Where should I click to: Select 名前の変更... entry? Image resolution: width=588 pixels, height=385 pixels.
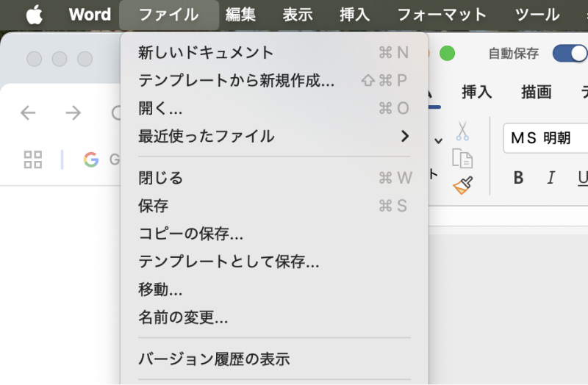point(274,317)
